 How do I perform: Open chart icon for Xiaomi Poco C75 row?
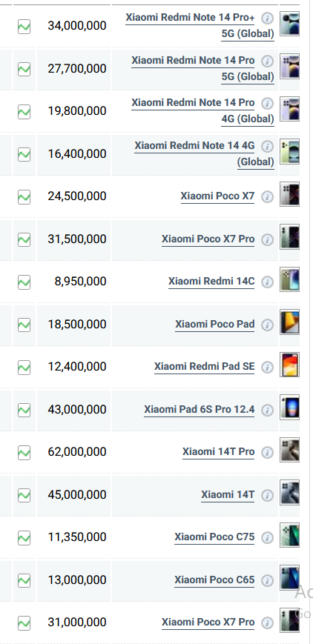[x=24, y=538]
